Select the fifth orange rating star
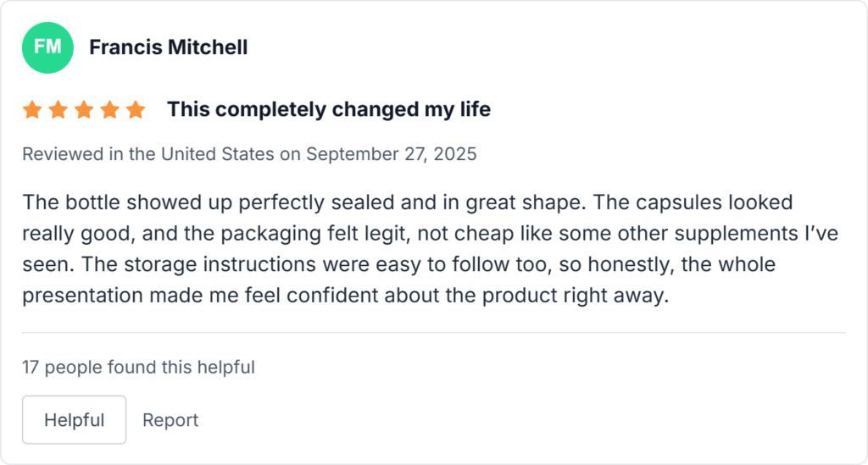Screen dimensions: 868x465 (x=136, y=110)
